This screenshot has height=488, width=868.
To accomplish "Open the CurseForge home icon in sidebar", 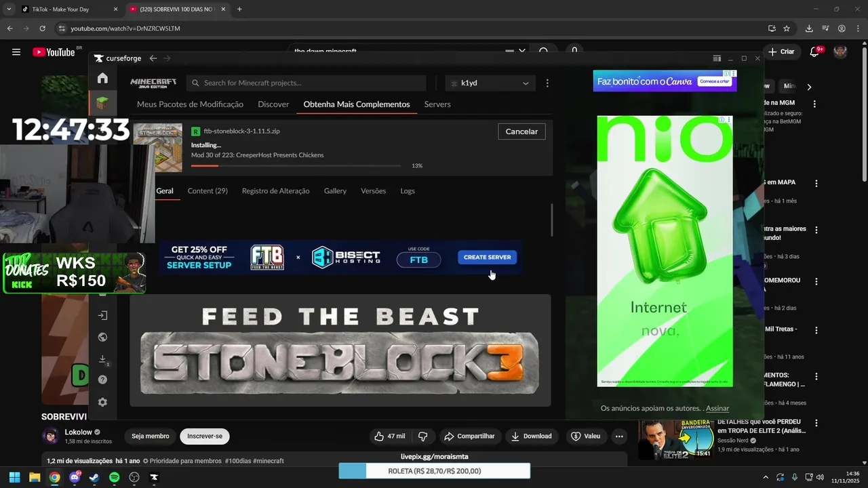I will tap(102, 78).
